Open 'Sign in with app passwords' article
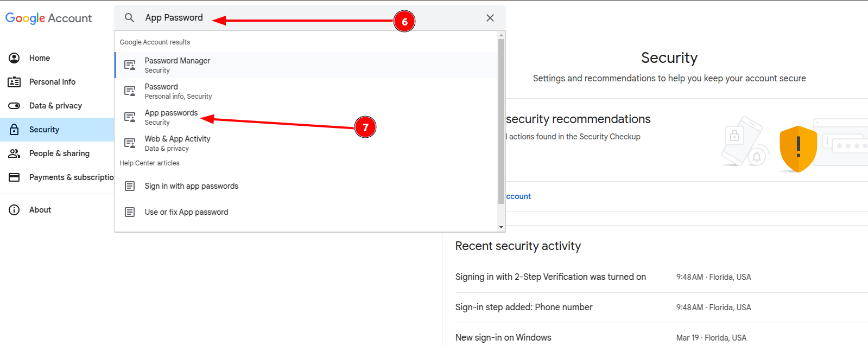Image resolution: width=868 pixels, height=346 pixels. [306, 186]
